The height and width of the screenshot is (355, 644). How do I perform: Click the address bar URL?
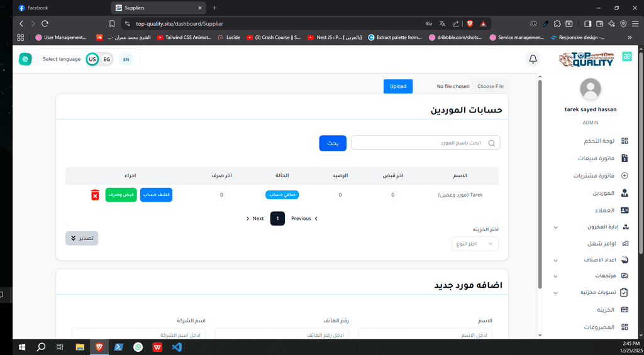pyautogui.click(x=179, y=24)
